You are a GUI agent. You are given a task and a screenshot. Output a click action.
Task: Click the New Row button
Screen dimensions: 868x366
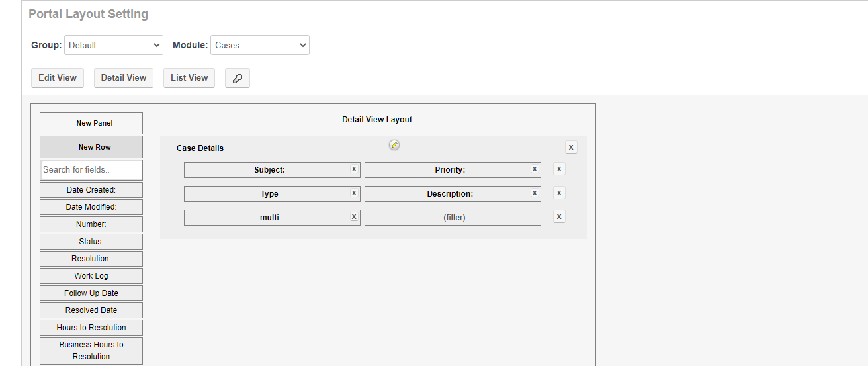tap(91, 147)
